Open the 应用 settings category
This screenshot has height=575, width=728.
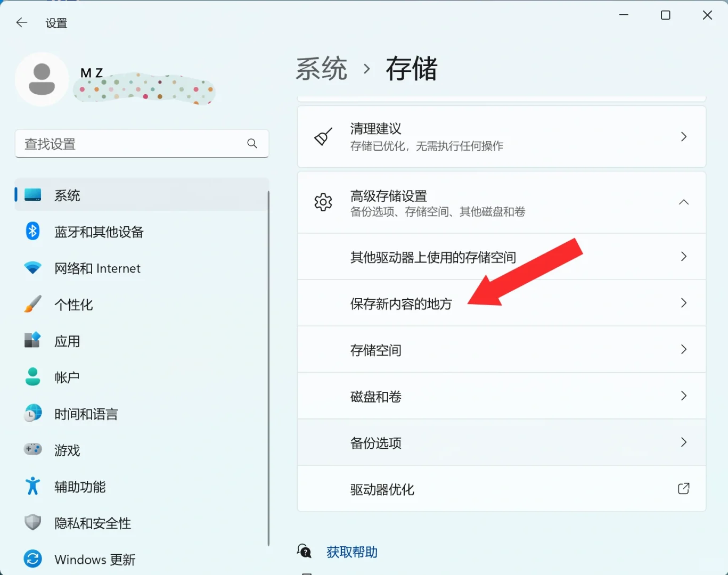[x=142, y=340]
